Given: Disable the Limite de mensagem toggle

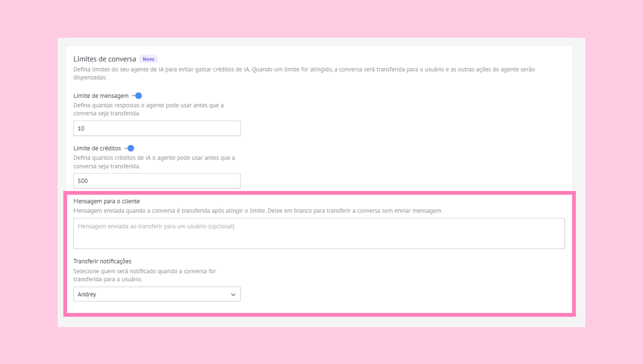Looking at the screenshot, I should coord(137,96).
